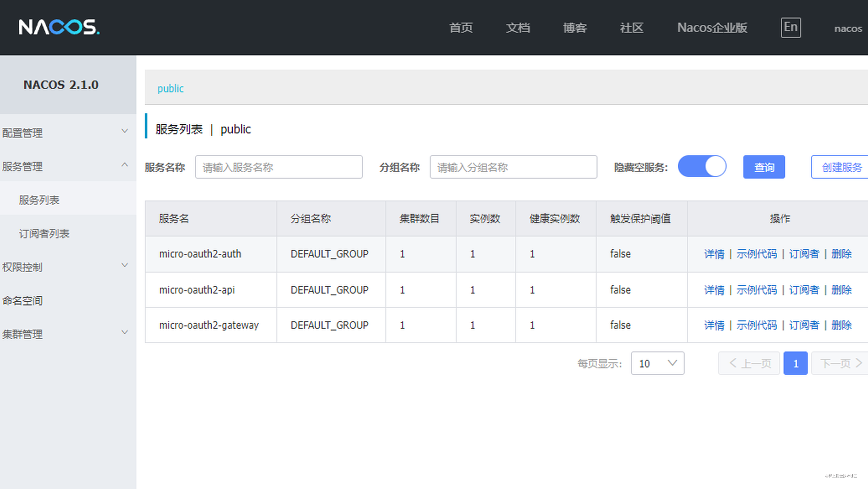Click page number 1 button
Screen dimensions: 868x489
(x=796, y=363)
